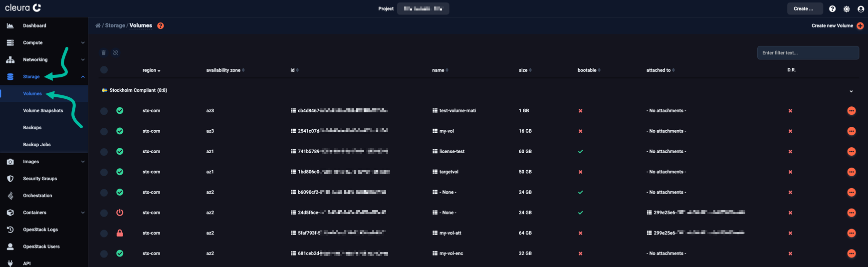The image size is (868, 267).
Task: Click the home icon in breadcrumb
Action: (98, 25)
